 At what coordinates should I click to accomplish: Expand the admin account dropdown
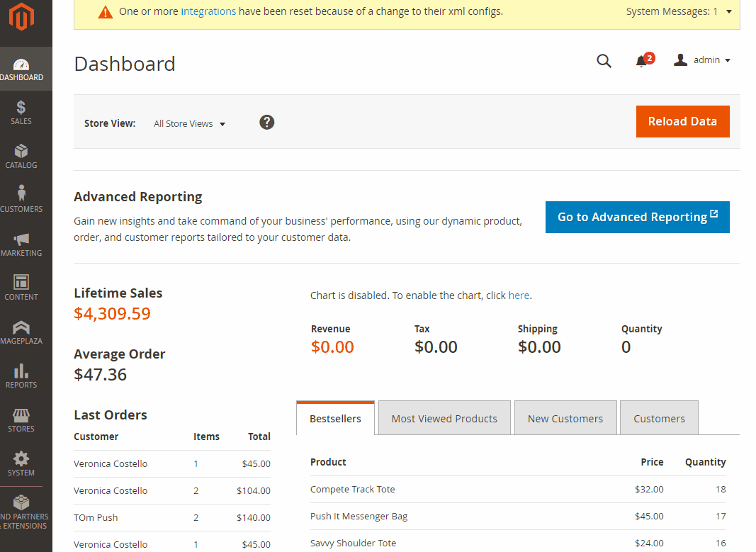pyautogui.click(x=702, y=60)
